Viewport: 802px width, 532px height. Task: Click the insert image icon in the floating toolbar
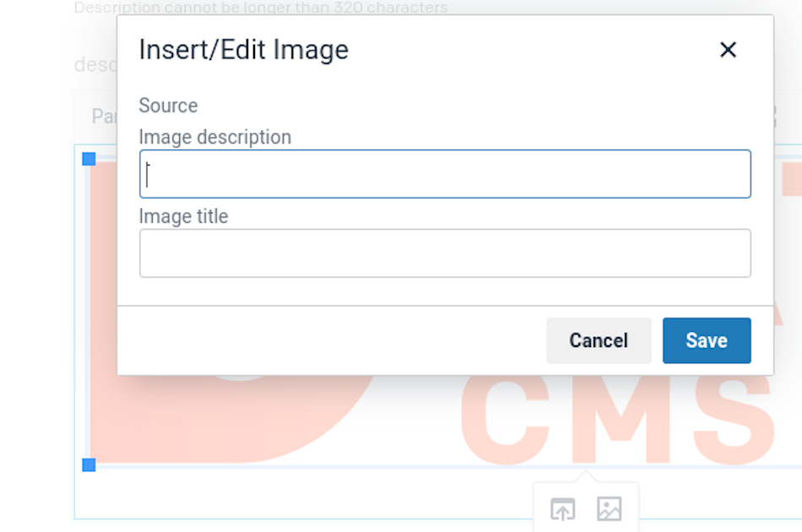(x=610, y=509)
